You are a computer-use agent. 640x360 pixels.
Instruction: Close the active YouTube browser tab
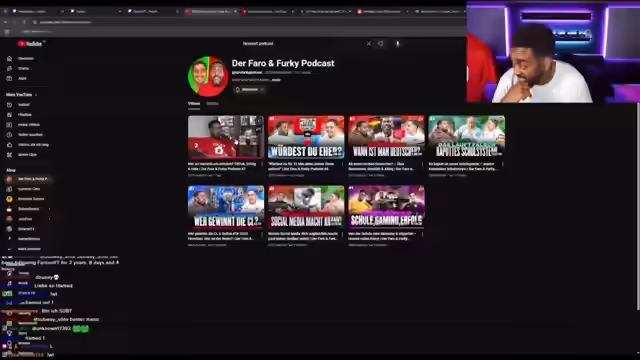coord(235,11)
